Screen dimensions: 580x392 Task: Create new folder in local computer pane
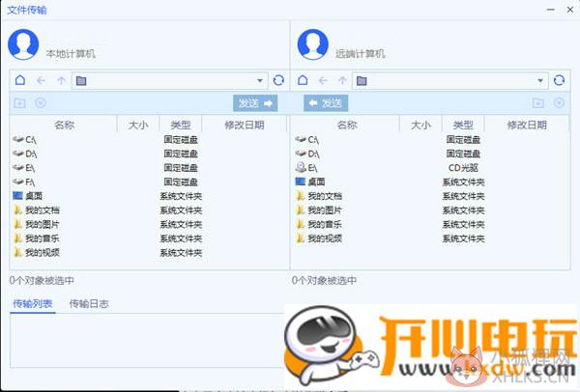click(20, 102)
